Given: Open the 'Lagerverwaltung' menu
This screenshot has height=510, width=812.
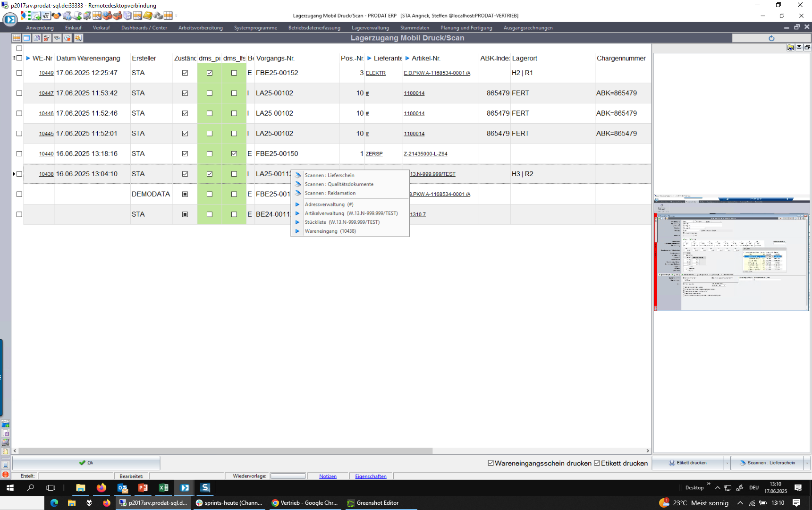Looking at the screenshot, I should tap(370, 28).
